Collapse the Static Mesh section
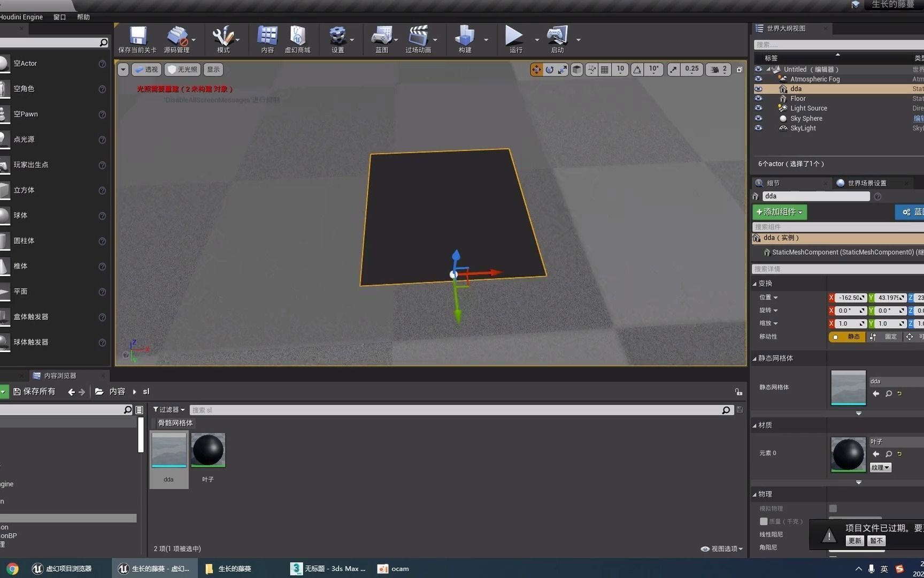 pyautogui.click(x=754, y=359)
